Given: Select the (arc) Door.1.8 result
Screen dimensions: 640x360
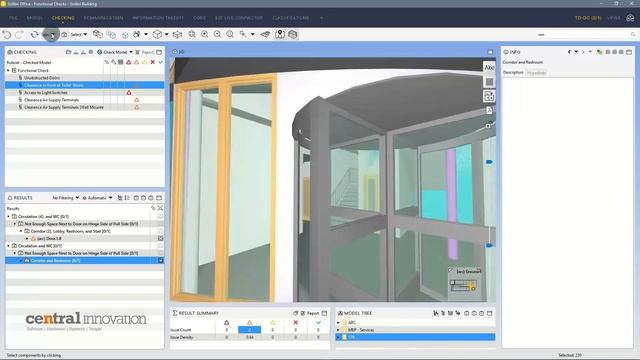Looking at the screenshot, I should tap(49, 239).
